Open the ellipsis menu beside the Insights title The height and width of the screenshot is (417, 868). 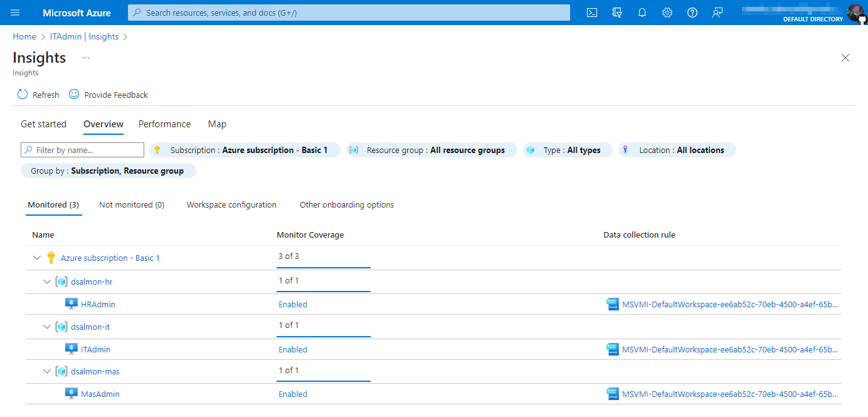click(x=86, y=58)
